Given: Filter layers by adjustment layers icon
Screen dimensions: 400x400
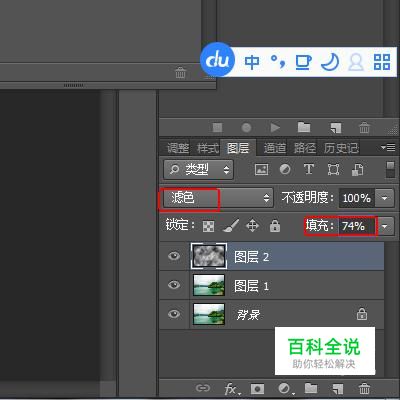Looking at the screenshot, I should [285, 169].
